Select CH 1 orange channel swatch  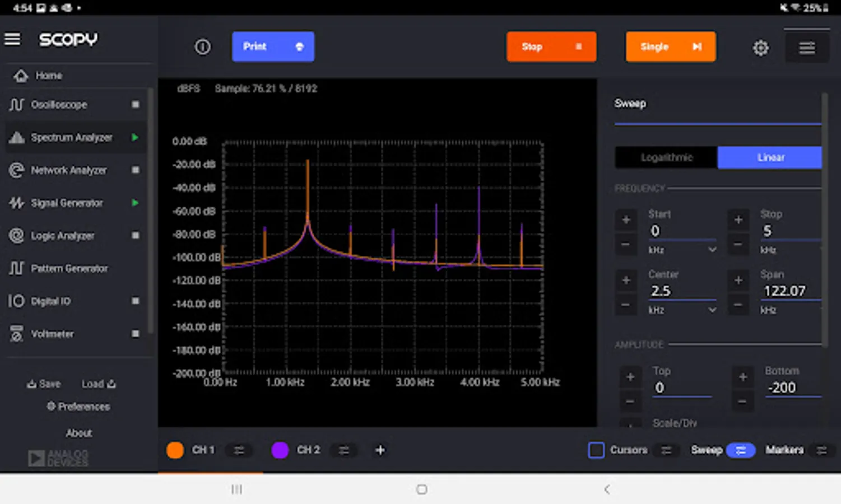click(x=175, y=450)
